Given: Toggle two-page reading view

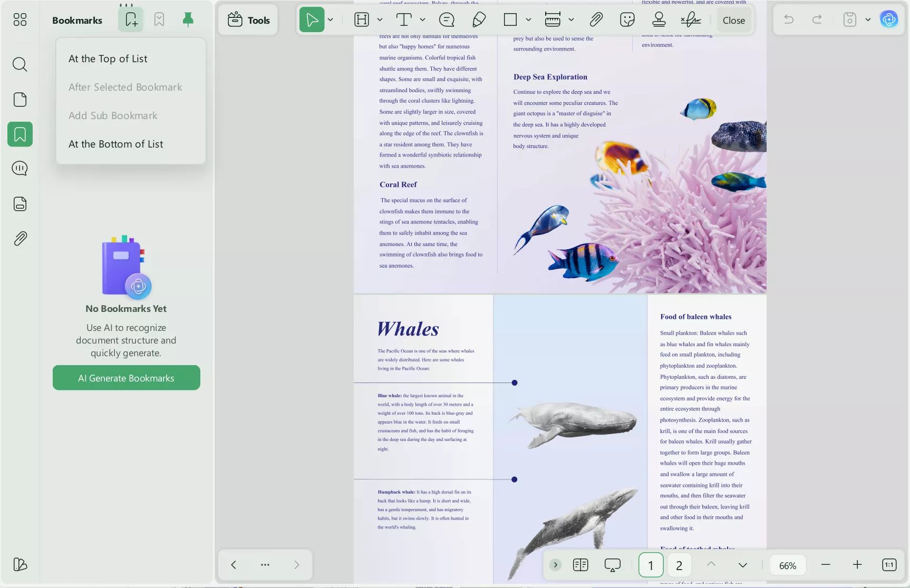Looking at the screenshot, I should coord(580,564).
